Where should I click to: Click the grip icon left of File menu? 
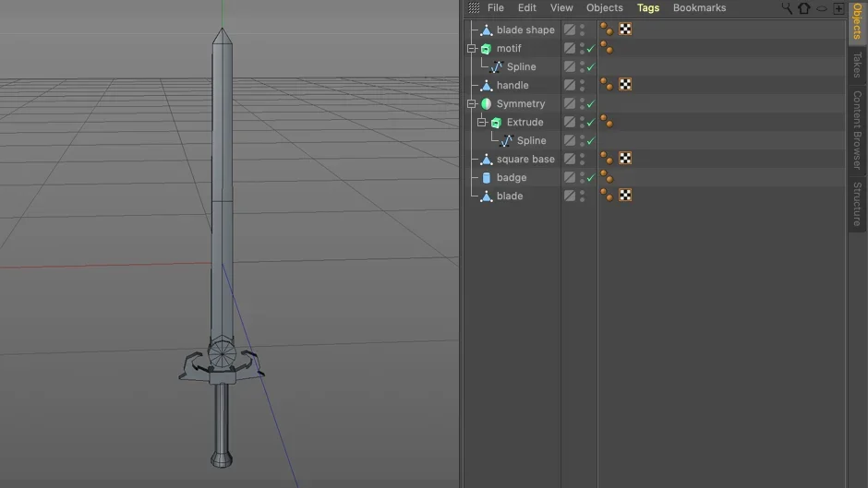point(474,7)
